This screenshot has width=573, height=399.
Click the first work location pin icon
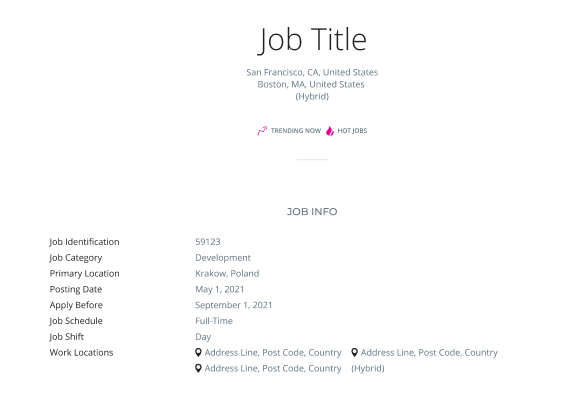coord(198,353)
